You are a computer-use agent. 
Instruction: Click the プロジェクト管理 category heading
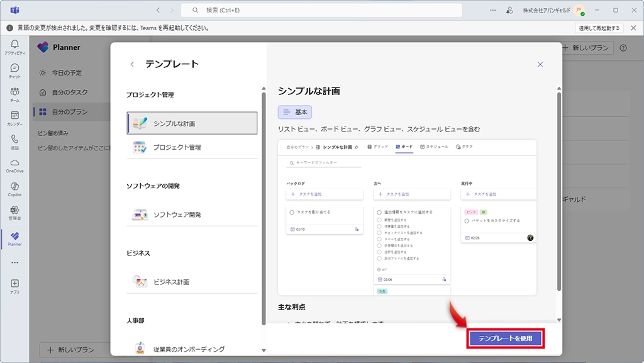coord(150,94)
